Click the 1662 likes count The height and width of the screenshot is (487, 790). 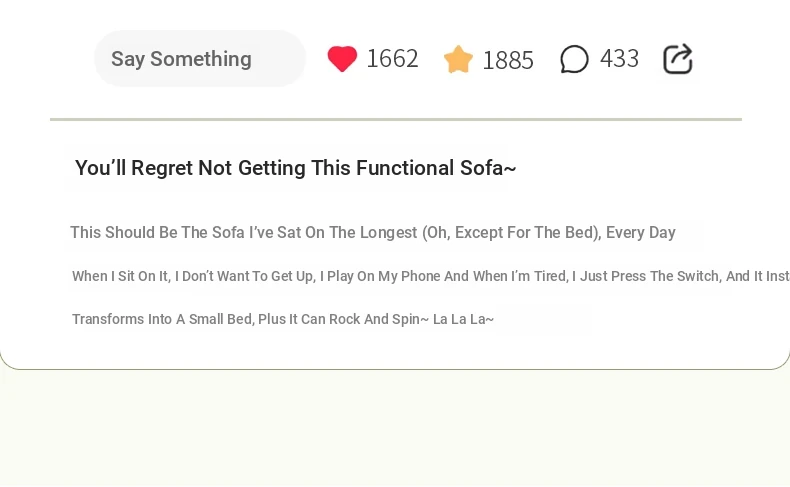392,58
